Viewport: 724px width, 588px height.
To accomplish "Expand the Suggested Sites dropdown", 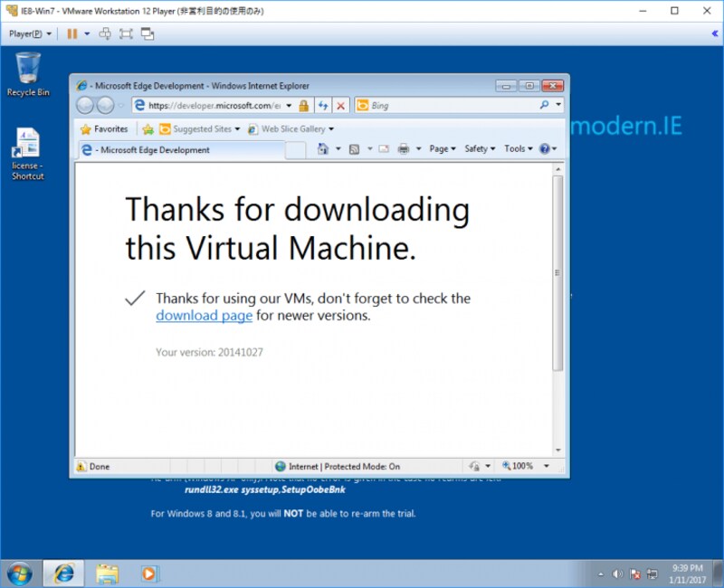I will pos(235,129).
